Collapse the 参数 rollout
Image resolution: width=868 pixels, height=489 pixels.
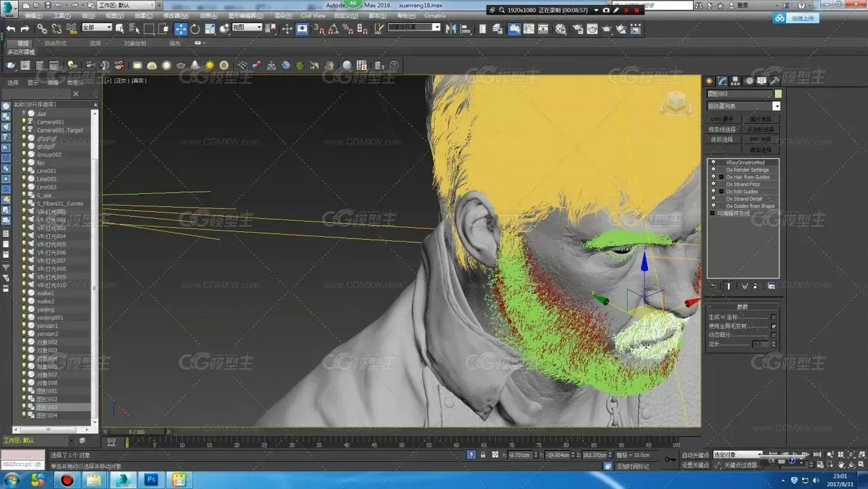pos(742,306)
